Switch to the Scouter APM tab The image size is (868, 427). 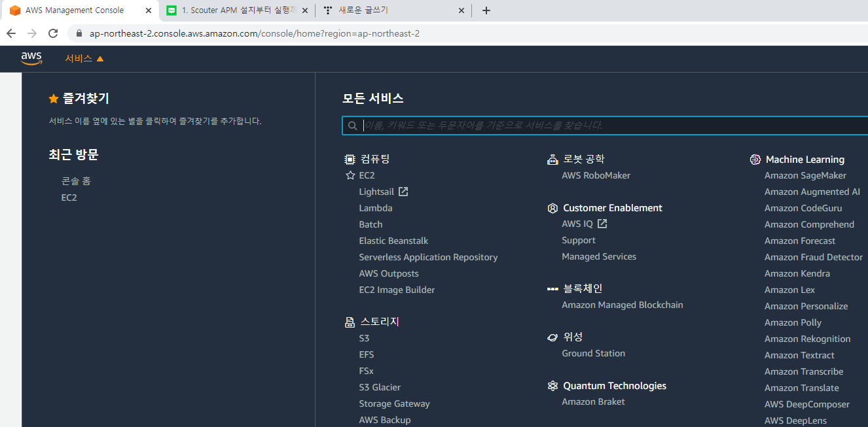(237, 10)
